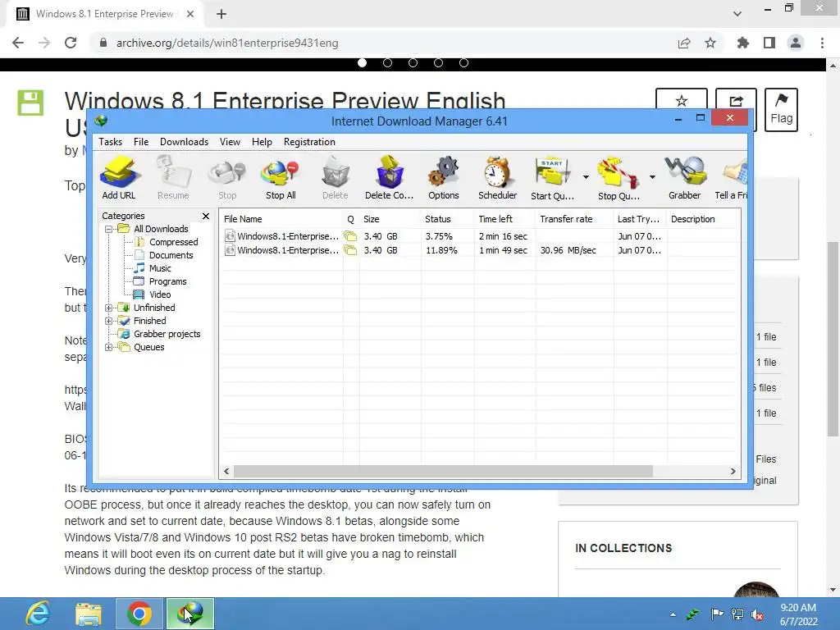Select the first carousel dot on archive page
The height and width of the screenshot is (630, 840).
coord(362,63)
